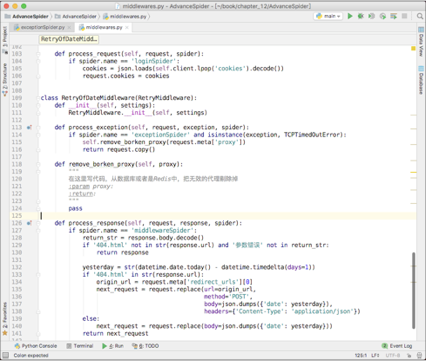Open the Project tool window from the left sidebar

[5, 40]
